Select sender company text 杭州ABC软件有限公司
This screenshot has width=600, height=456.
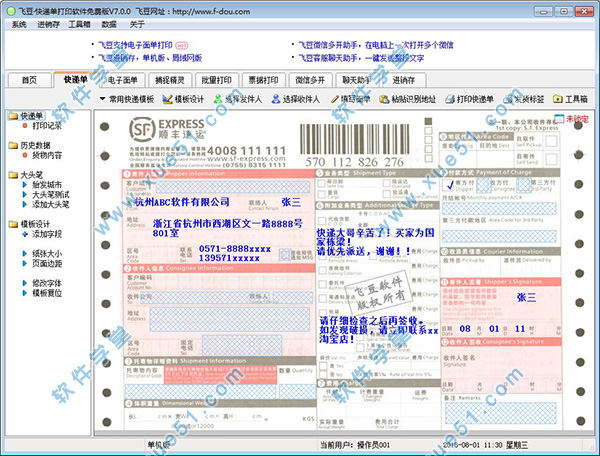click(182, 202)
